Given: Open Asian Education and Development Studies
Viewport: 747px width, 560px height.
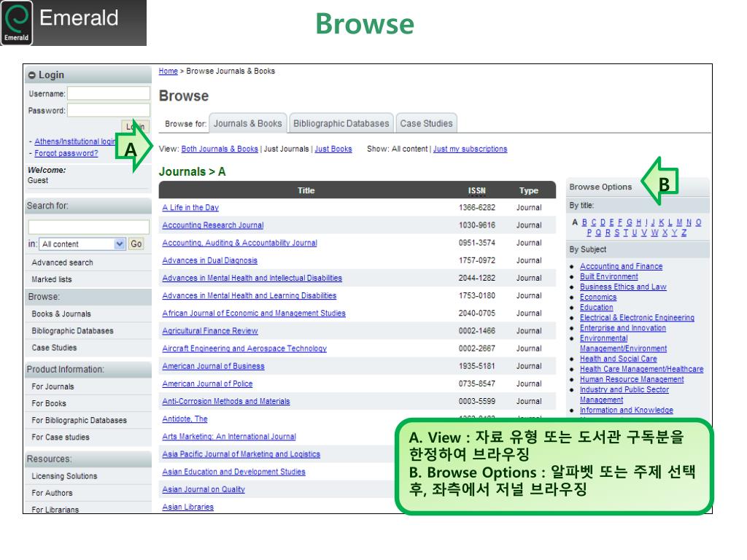Looking at the screenshot, I should pyautogui.click(x=234, y=472).
